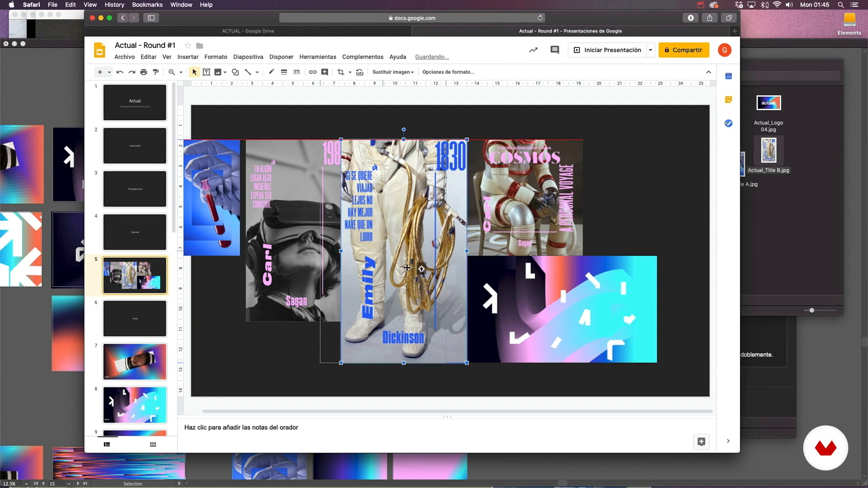This screenshot has width=868, height=488.
Task: Switch to filmstrip view
Action: [107, 445]
